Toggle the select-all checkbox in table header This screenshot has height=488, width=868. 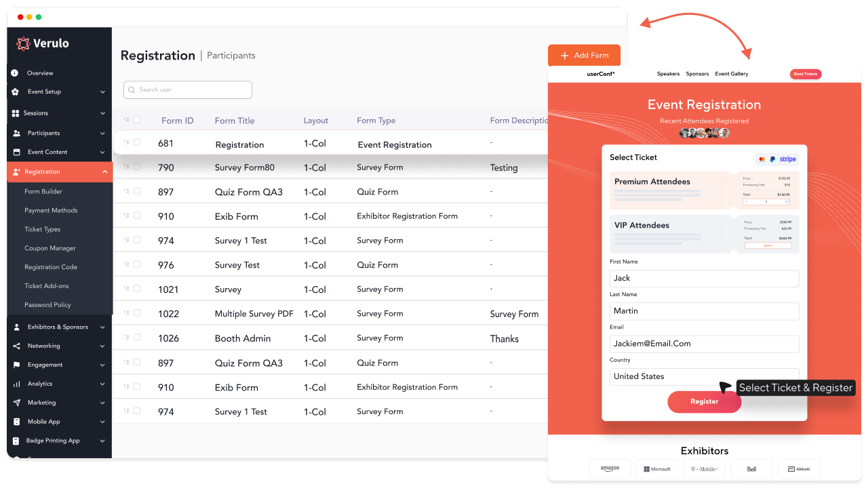137,120
